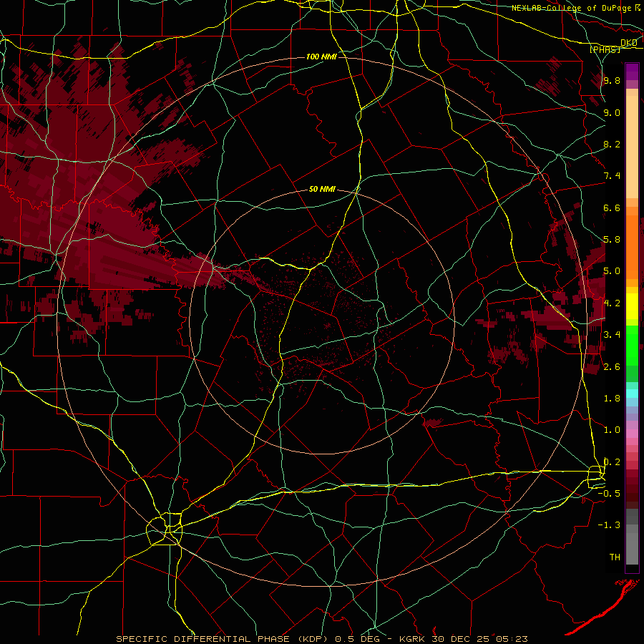
Task: Click the 50 NMI range ring label
Action: click(322, 190)
